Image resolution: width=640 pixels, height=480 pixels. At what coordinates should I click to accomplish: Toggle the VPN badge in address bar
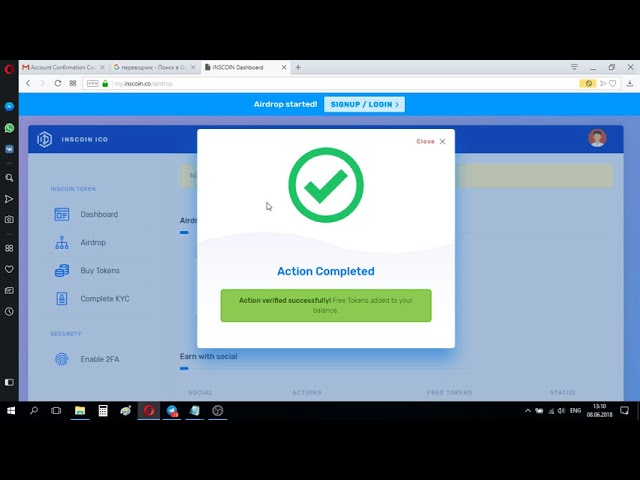(x=93, y=83)
